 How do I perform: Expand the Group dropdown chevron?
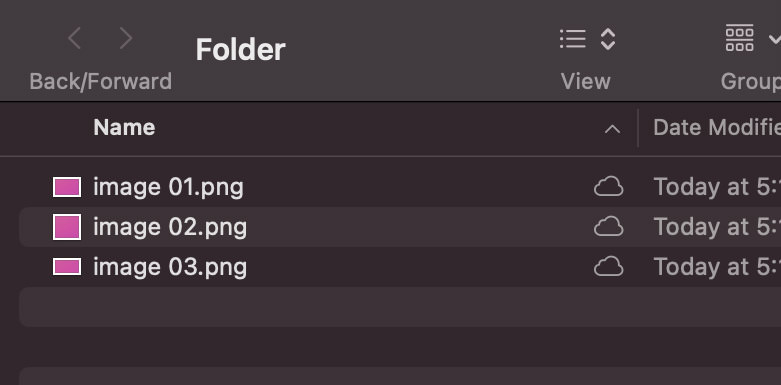coord(775,38)
